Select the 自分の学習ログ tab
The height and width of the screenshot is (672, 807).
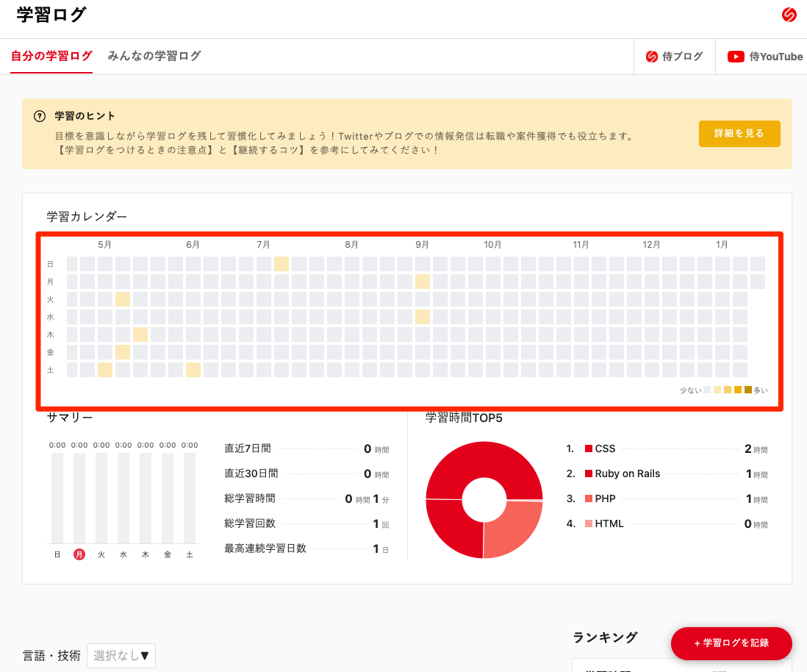click(50, 56)
